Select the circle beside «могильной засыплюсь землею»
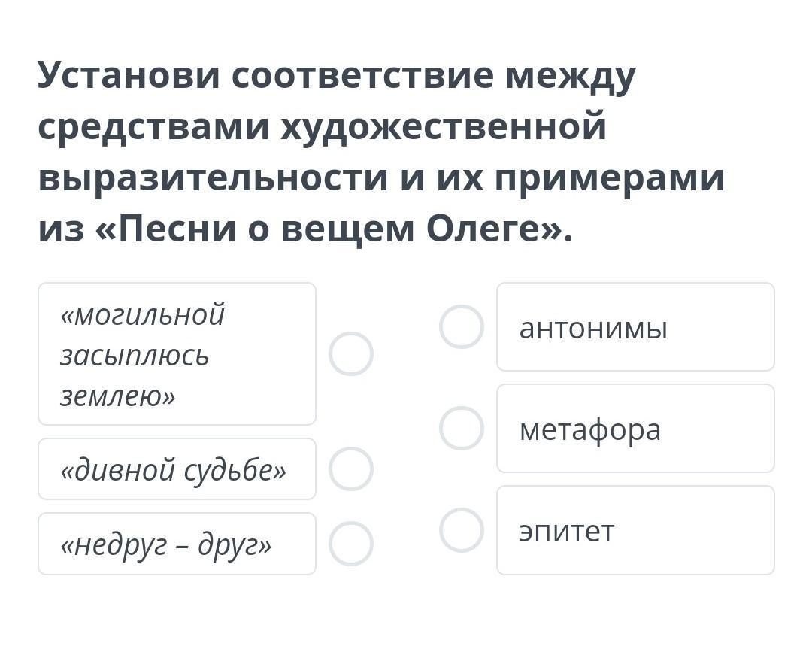This screenshot has height=649, width=812. 351,353
